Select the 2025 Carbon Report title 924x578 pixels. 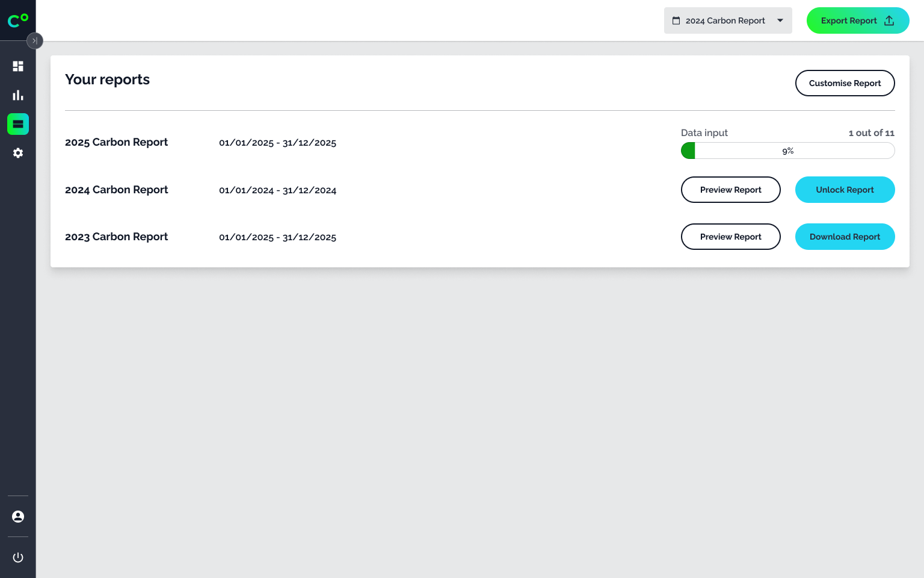tap(116, 142)
